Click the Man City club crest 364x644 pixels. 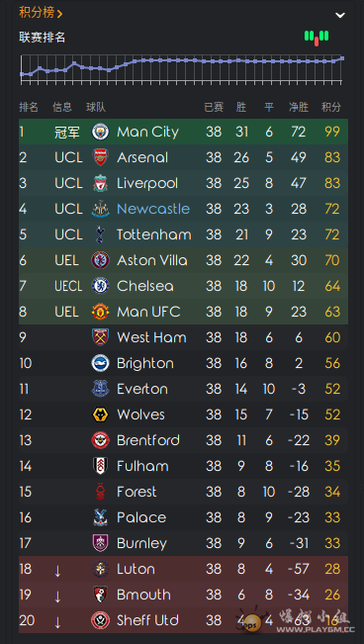pos(100,132)
